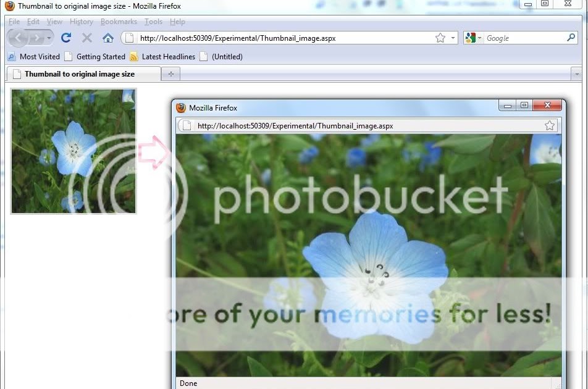Click the Firefox logo in main title bar
The width and height of the screenshot is (588, 389).
(10, 6)
